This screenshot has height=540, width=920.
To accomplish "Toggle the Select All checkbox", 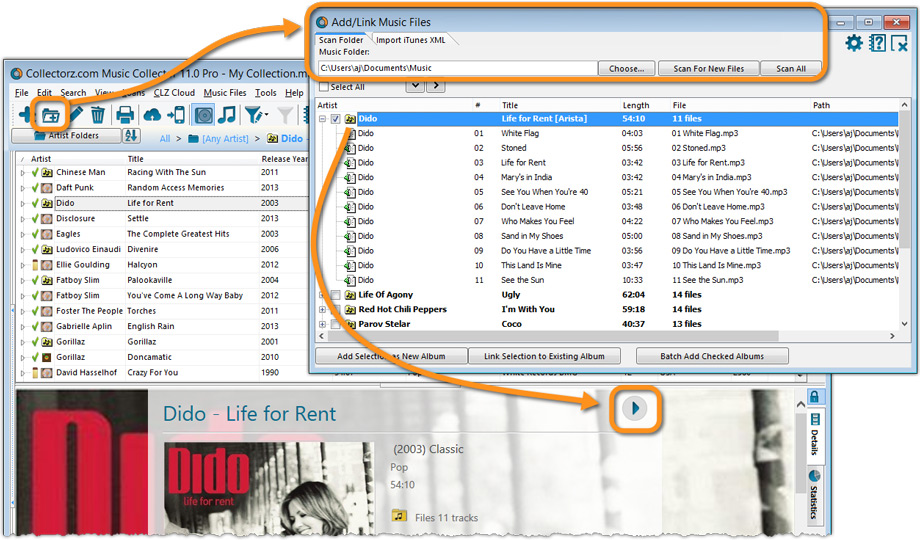I will pyautogui.click(x=322, y=87).
